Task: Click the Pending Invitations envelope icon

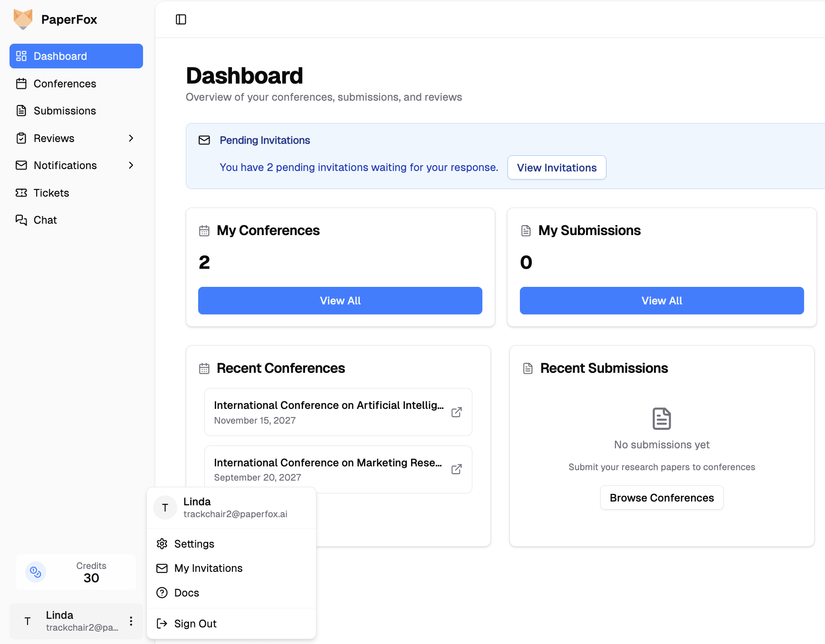Action: coord(204,140)
